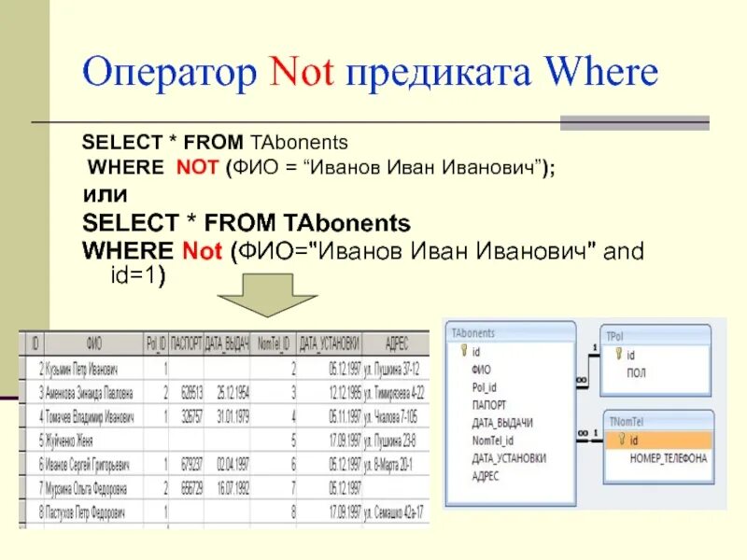Screen dimensions: 747x560
Task: Select the TNomTel table title bar
Action: (659, 422)
